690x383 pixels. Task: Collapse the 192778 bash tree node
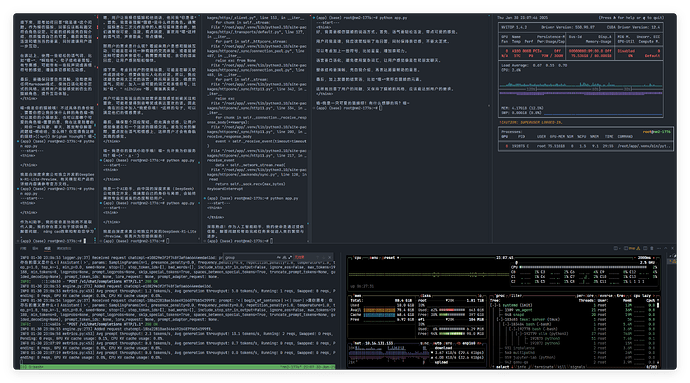click(511, 329)
